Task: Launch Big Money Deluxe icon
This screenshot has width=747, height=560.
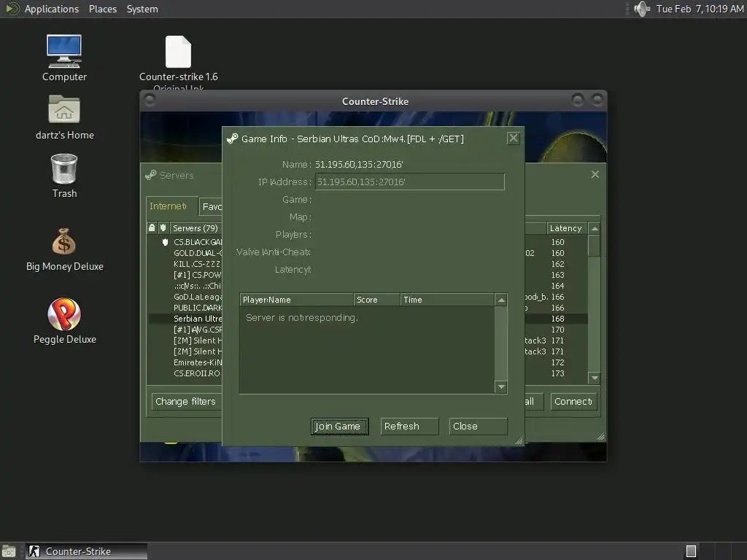Action: (x=64, y=249)
